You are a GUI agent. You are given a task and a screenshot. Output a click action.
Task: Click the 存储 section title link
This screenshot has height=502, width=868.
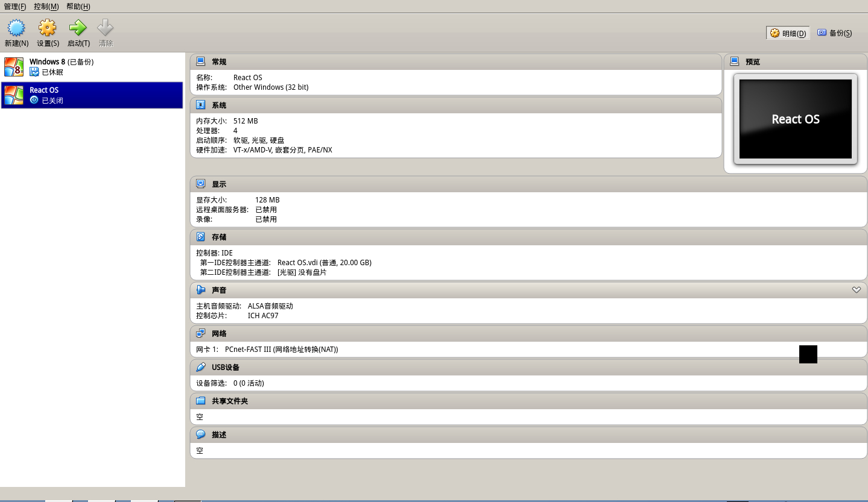click(x=219, y=237)
